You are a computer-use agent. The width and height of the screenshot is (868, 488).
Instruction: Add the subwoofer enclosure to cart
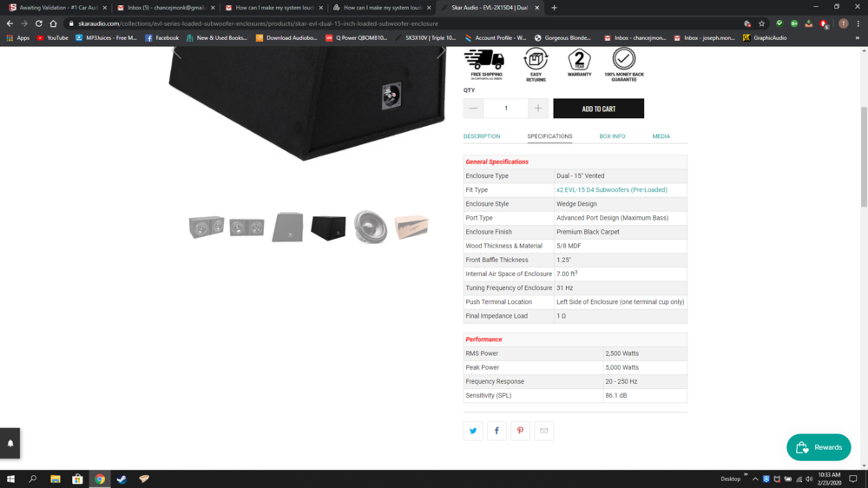tap(598, 109)
